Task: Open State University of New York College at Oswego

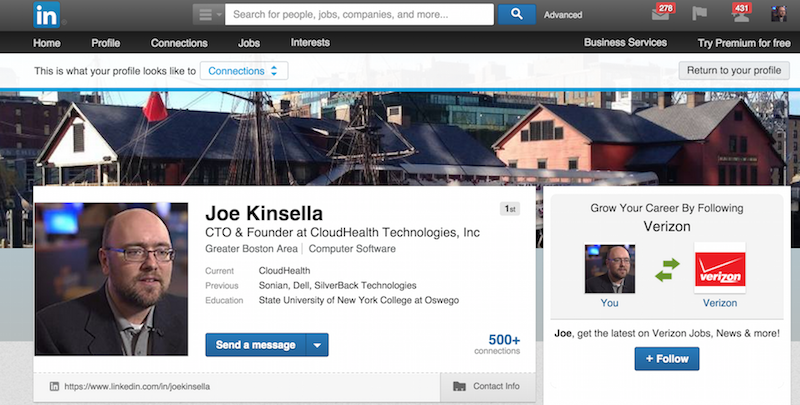Action: click(x=359, y=300)
